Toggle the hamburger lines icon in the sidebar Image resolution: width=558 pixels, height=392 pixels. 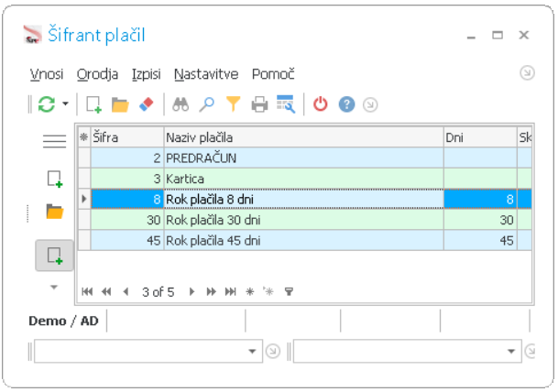(54, 141)
